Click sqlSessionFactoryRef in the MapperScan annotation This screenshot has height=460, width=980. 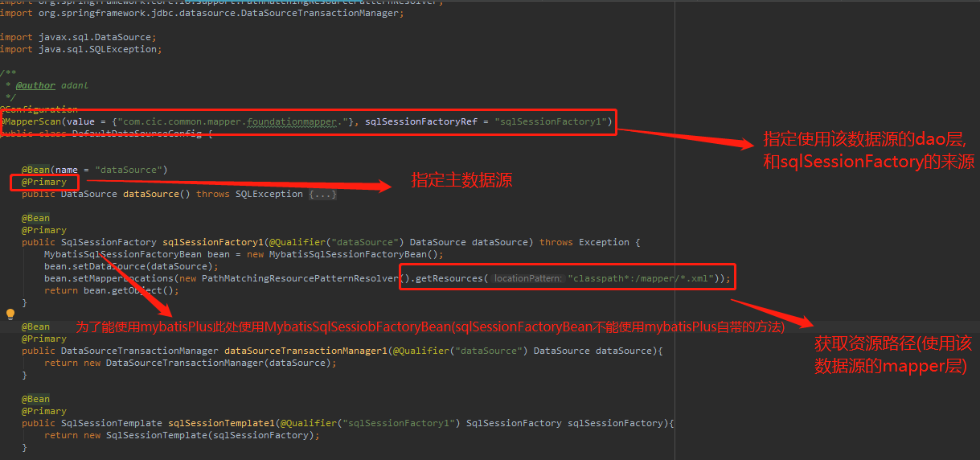[420, 121]
